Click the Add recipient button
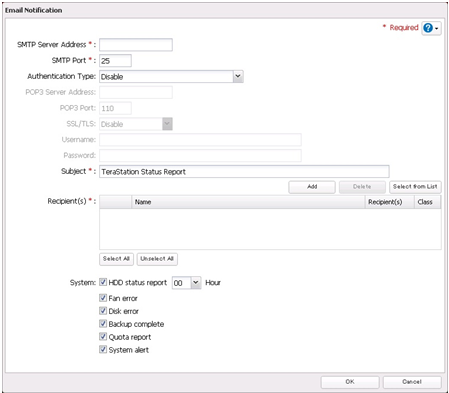Screen dimensions: 449x393 (312, 187)
